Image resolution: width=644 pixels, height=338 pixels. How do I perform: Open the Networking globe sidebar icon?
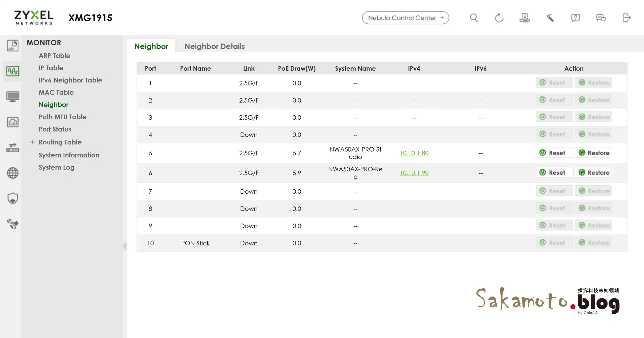pyautogui.click(x=13, y=173)
